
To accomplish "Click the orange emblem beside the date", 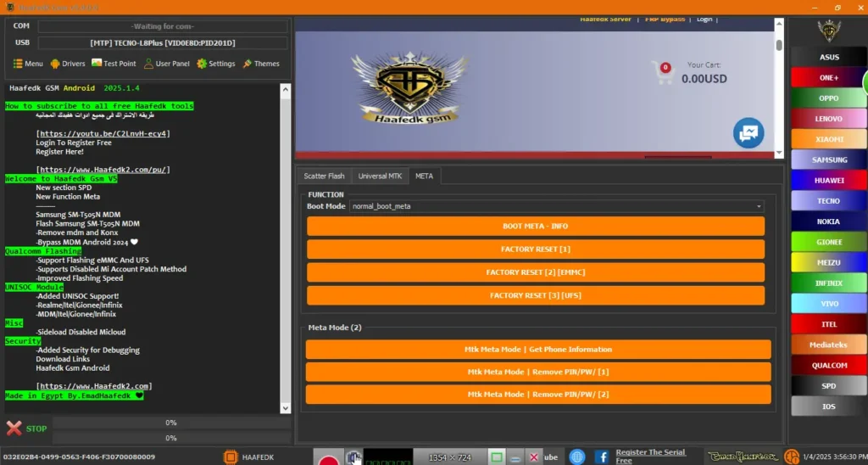I will point(792,457).
